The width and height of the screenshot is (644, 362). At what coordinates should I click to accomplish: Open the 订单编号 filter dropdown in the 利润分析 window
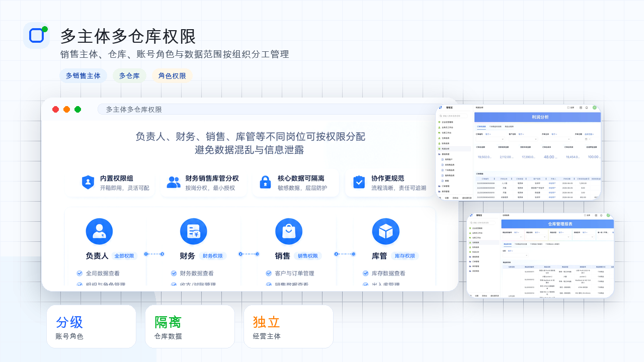(491, 139)
